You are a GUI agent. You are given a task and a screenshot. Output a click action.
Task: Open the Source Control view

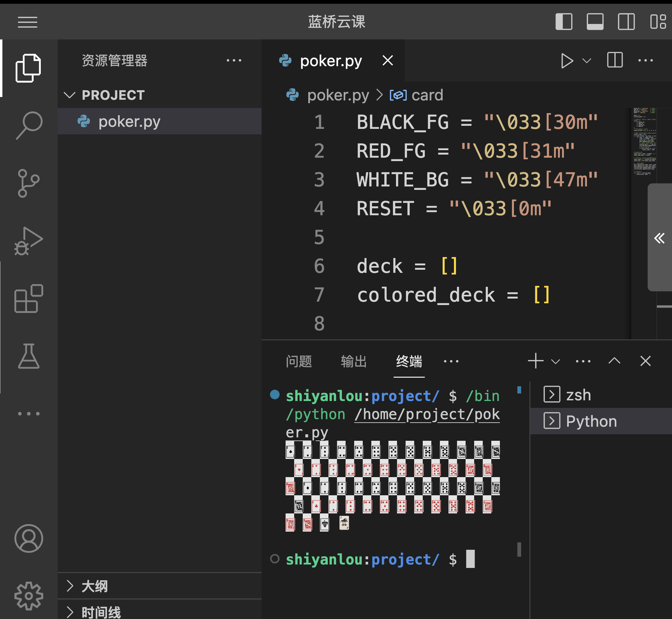29,183
